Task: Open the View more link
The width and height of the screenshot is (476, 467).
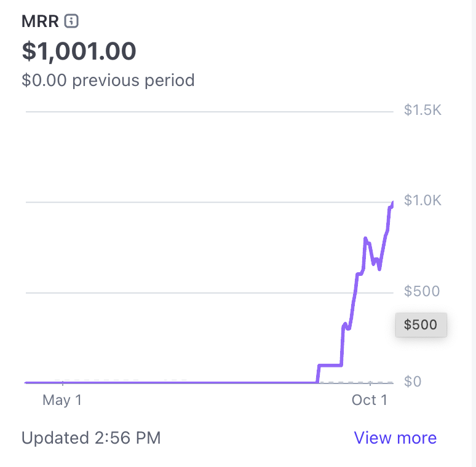Action: coord(395,438)
